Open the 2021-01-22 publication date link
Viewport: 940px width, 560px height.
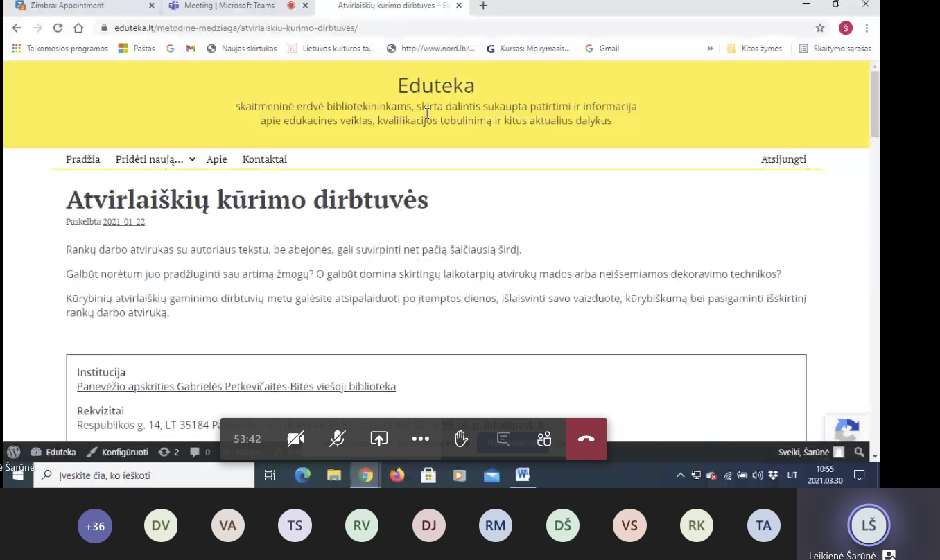pos(124,222)
